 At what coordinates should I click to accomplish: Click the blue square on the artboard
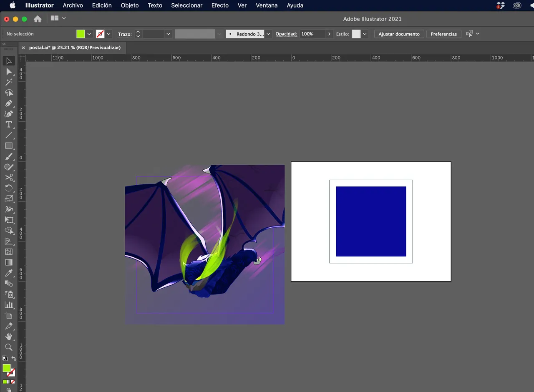click(371, 221)
